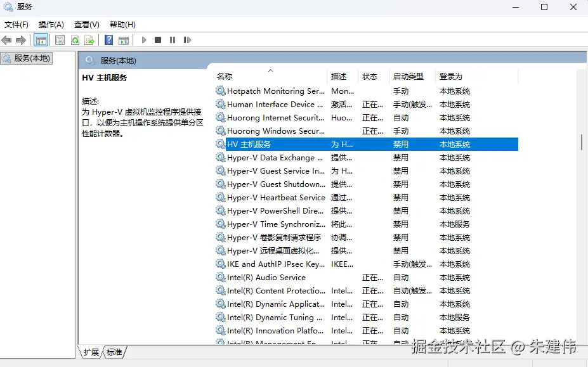Click the Export List toolbar icon
The height and width of the screenshot is (367, 588).
tap(89, 40)
